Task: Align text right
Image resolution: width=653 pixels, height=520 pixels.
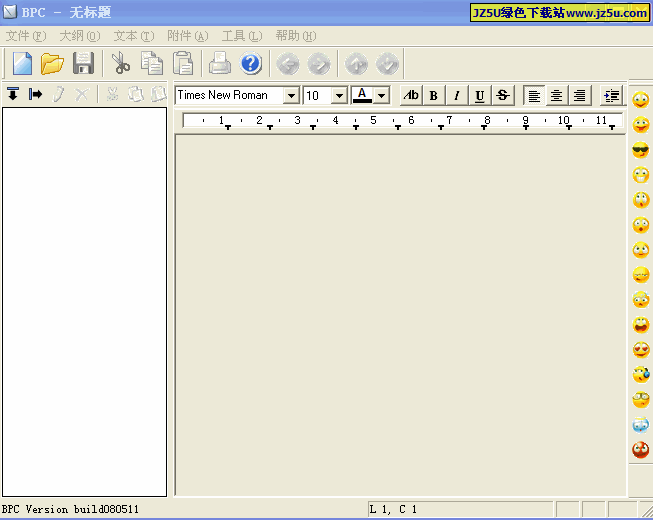Action: click(x=579, y=95)
